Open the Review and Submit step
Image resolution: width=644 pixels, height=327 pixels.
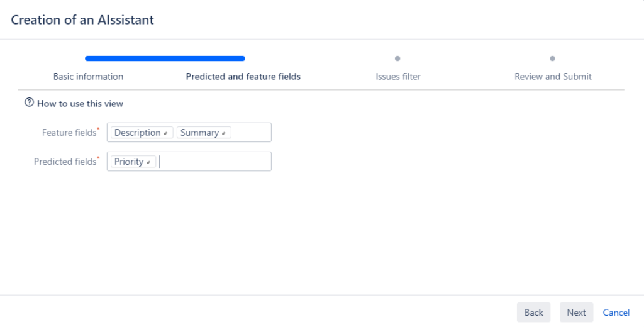(x=553, y=77)
